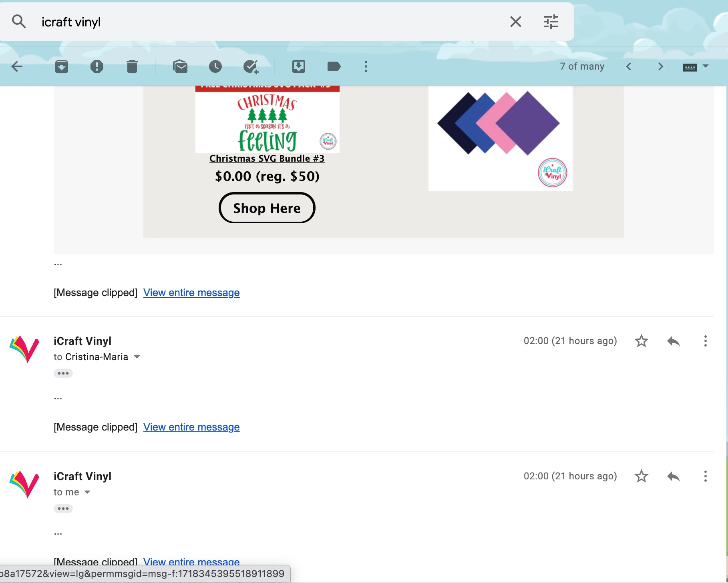Image resolution: width=728 pixels, height=583 pixels.
Task: Open the toolbar More menu
Action: tap(366, 66)
